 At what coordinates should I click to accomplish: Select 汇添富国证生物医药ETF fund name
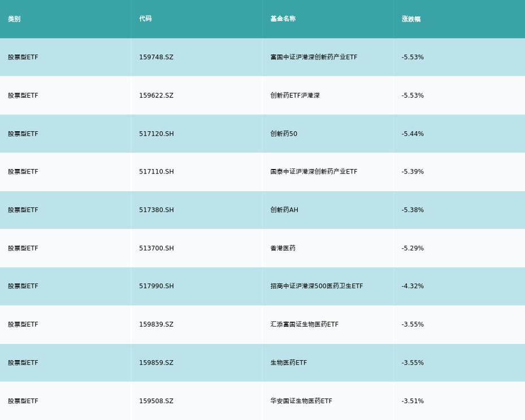coord(304,324)
